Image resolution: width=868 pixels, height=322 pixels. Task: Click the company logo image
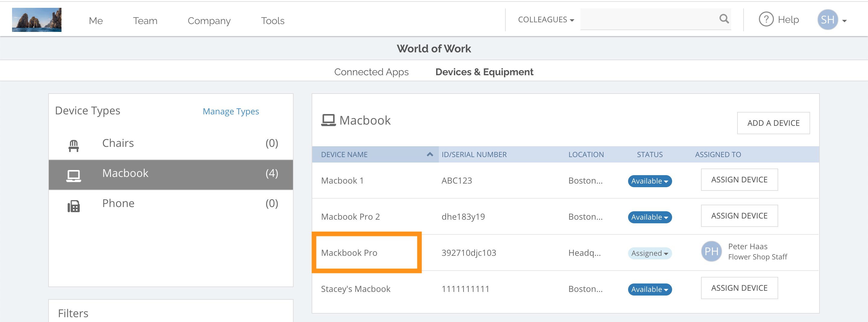pos(37,20)
